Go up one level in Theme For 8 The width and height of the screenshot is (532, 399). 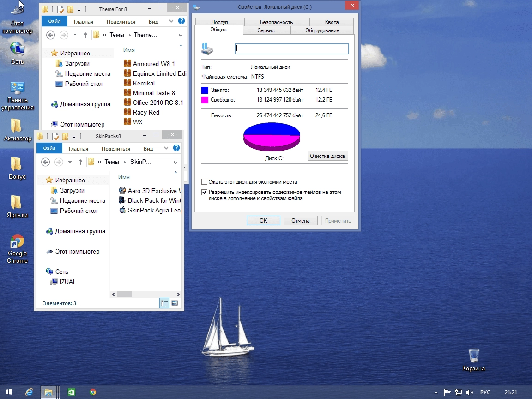pyautogui.click(x=85, y=35)
